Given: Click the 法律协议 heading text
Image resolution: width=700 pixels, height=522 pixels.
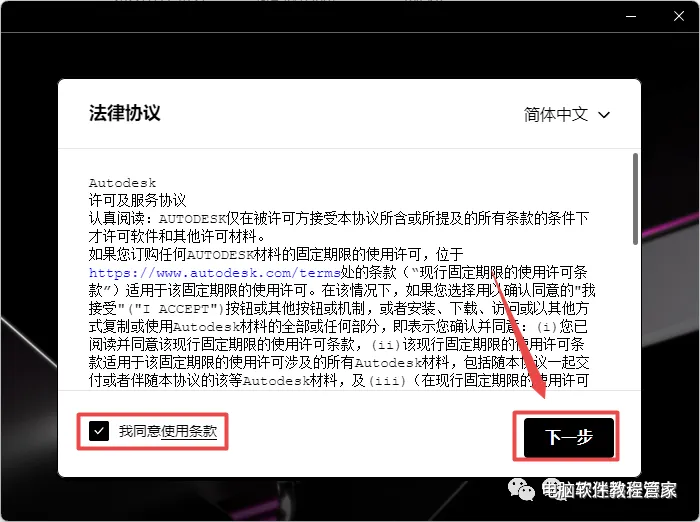Looking at the screenshot, I should (125, 113).
